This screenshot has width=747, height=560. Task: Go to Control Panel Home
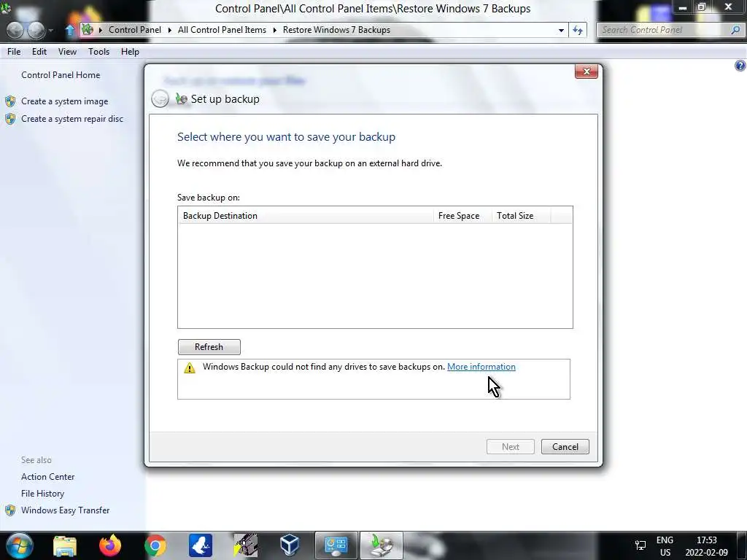coord(61,75)
